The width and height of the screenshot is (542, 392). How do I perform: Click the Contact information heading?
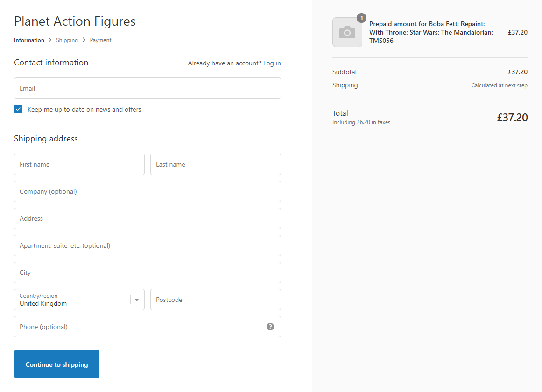pyautogui.click(x=51, y=63)
